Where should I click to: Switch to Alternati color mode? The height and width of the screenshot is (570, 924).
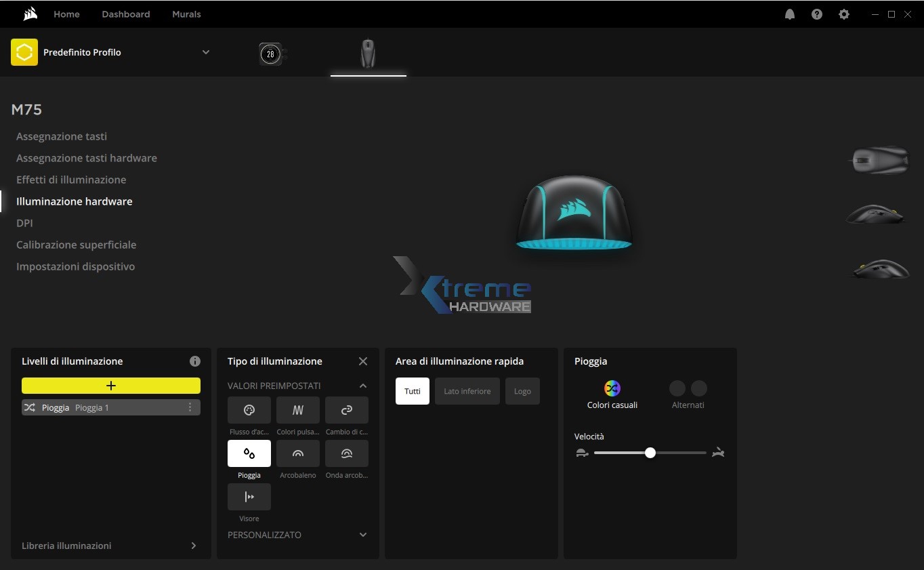click(688, 388)
